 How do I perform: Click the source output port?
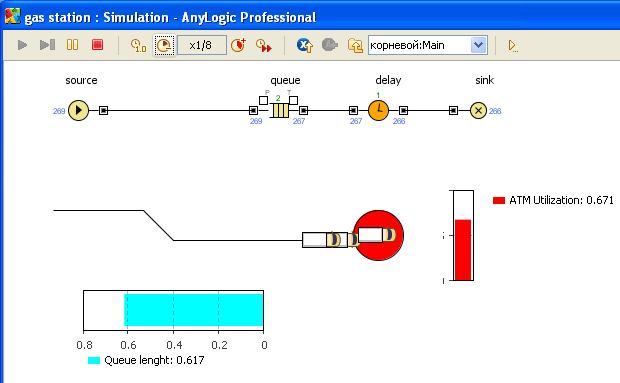tap(103, 110)
